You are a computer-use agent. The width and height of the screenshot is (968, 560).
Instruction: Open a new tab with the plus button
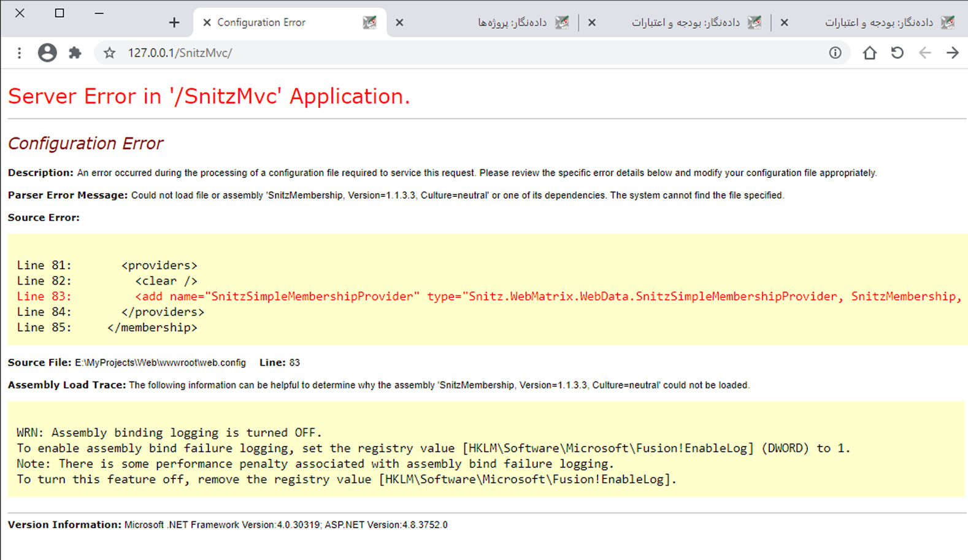pyautogui.click(x=174, y=23)
